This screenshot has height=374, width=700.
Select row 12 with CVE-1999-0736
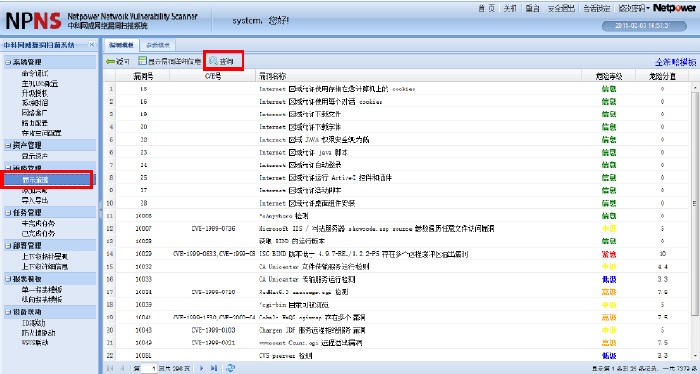[397, 229]
